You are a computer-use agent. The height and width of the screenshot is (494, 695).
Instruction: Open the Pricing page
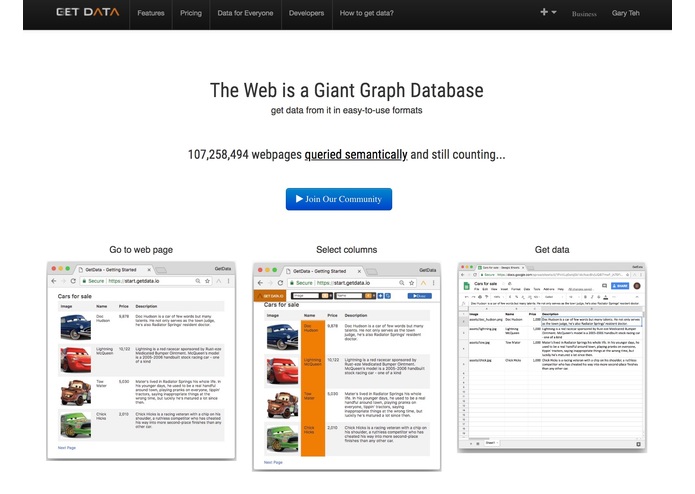(191, 13)
